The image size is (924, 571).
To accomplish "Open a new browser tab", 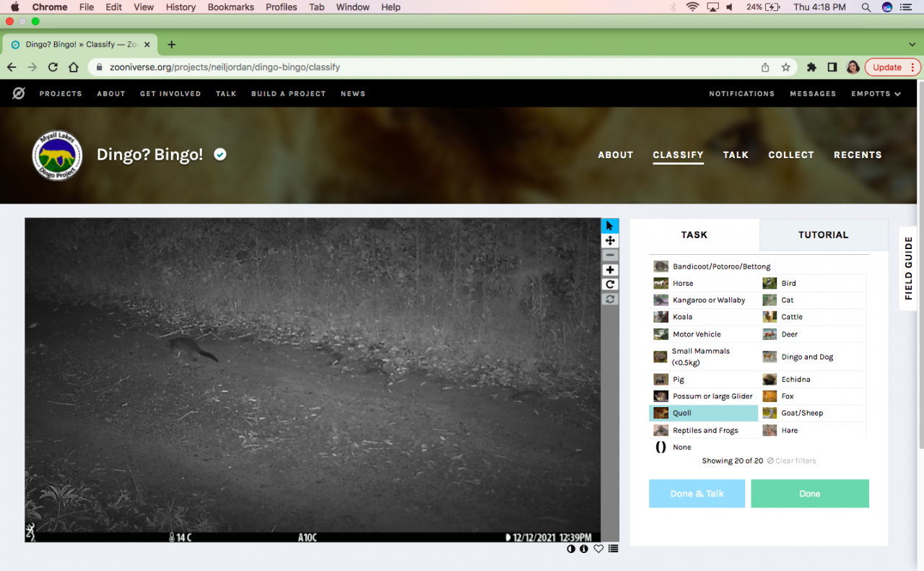I will pos(171,44).
